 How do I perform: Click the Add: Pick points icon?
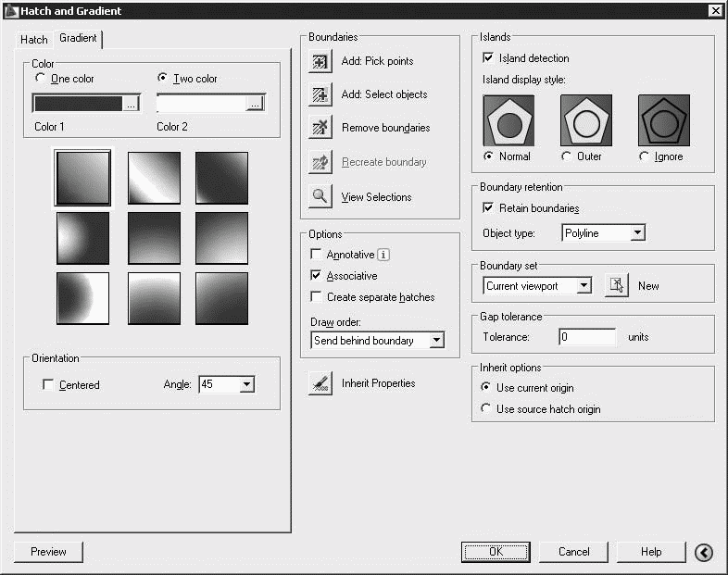320,62
